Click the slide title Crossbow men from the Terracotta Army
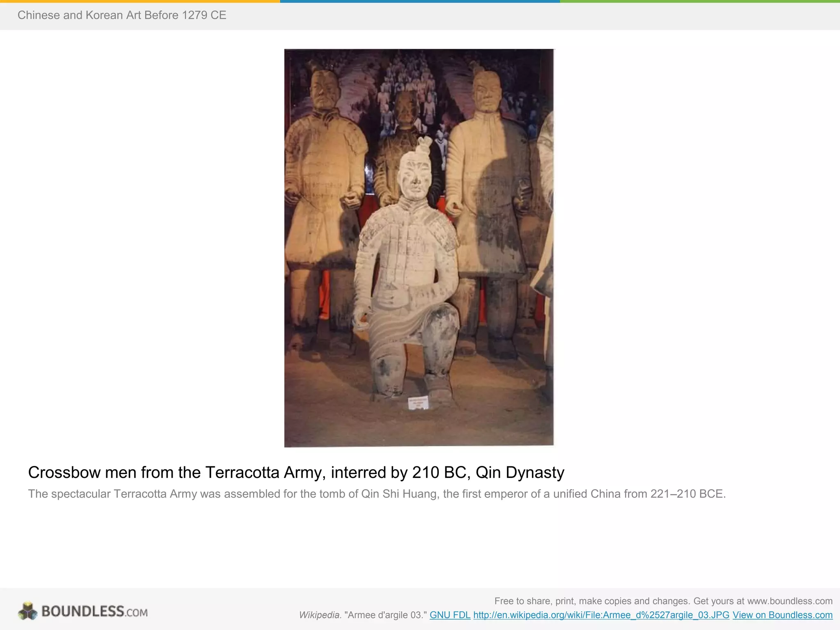The height and width of the screenshot is (630, 840). coord(296,472)
